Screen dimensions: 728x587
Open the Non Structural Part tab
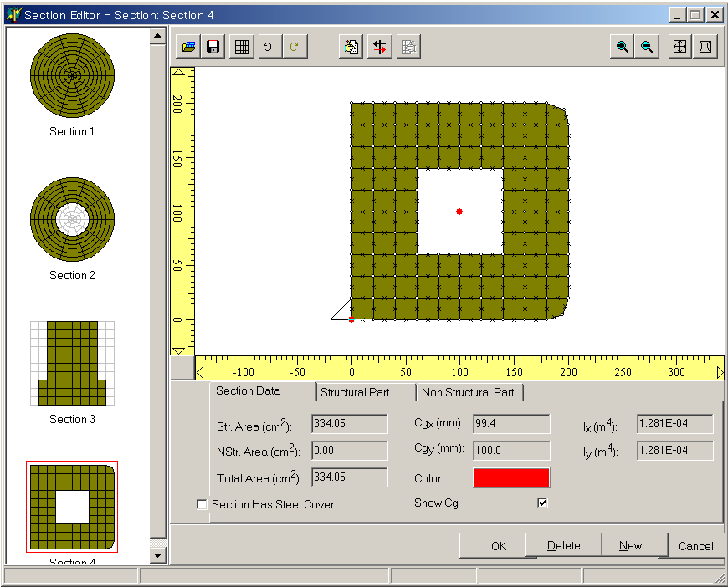[468, 392]
